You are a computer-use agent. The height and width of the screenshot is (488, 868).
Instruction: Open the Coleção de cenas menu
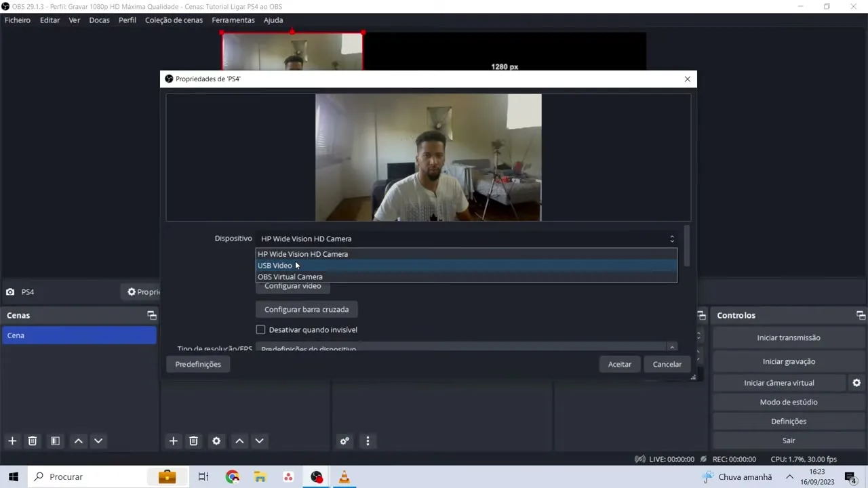pyautogui.click(x=174, y=20)
